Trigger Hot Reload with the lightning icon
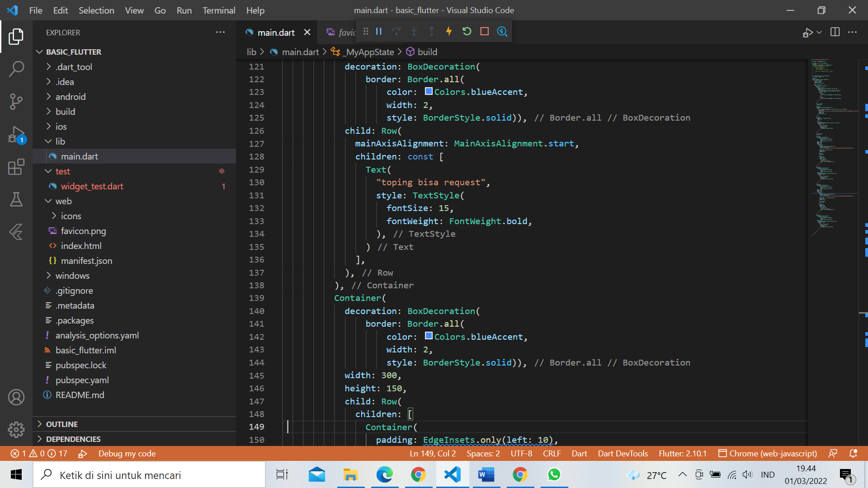The height and width of the screenshot is (488, 868). (x=448, y=31)
